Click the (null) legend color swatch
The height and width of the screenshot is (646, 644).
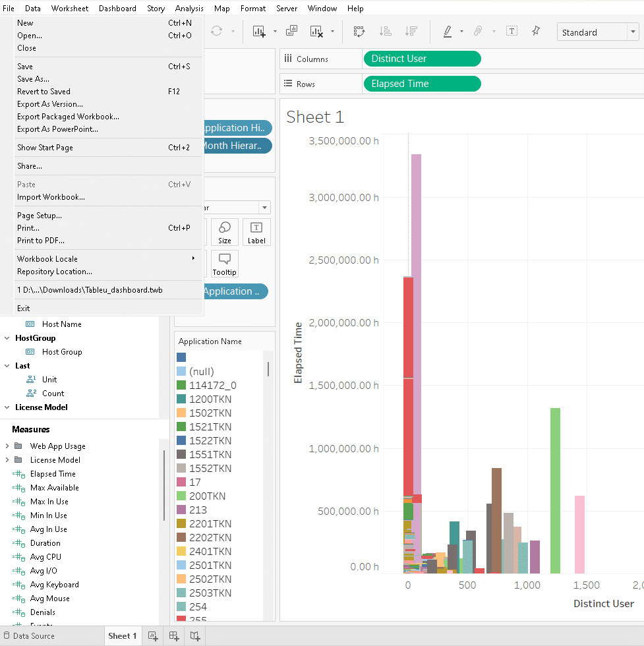[181, 371]
